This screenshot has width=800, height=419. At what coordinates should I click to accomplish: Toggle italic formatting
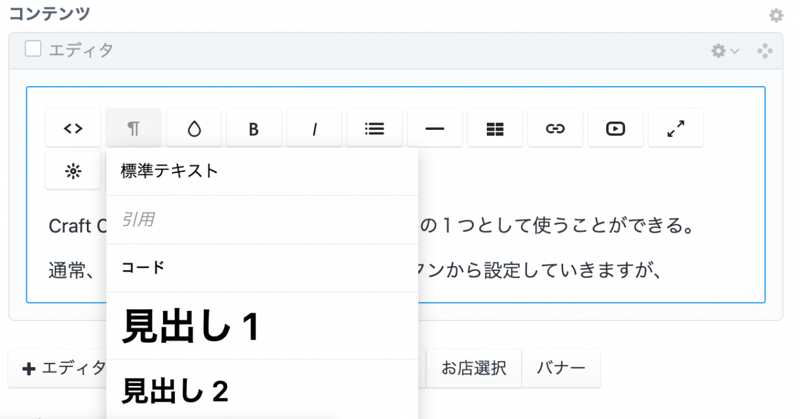[314, 128]
